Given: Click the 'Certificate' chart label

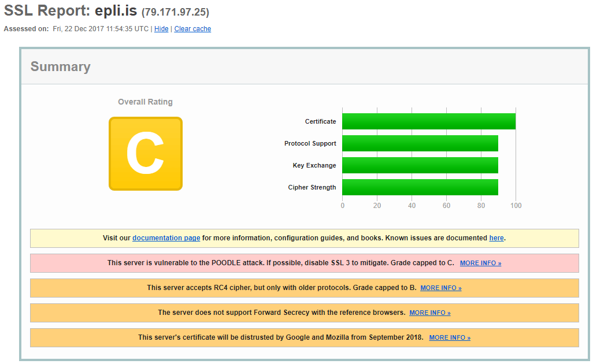Looking at the screenshot, I should pos(320,121).
